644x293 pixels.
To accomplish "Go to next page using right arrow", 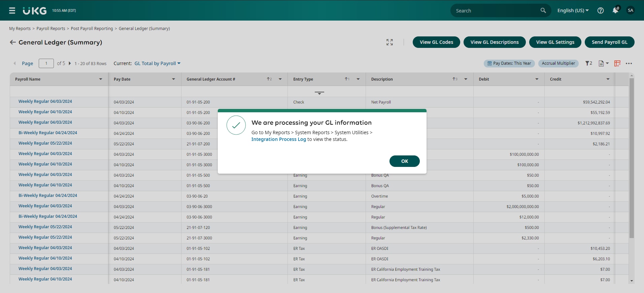I will tap(70, 63).
